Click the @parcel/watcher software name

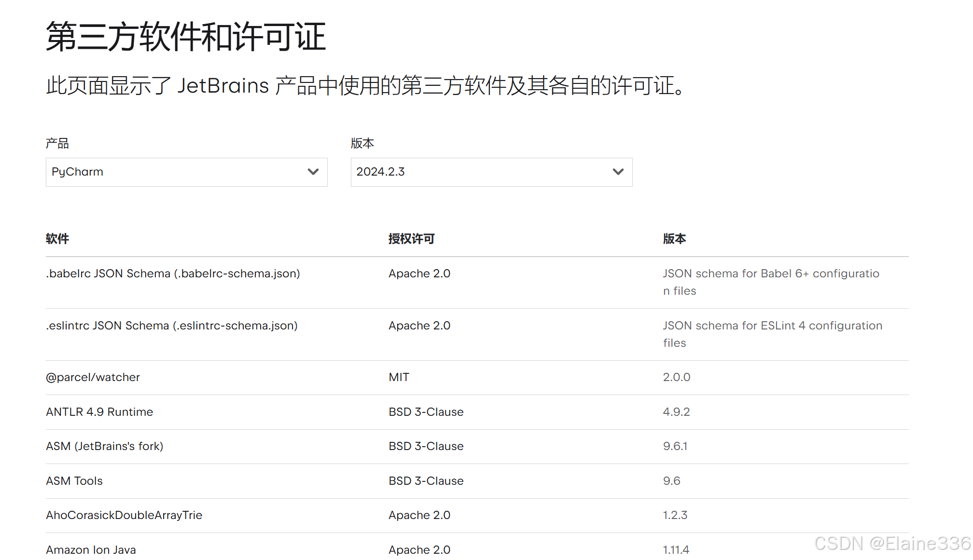(x=93, y=377)
